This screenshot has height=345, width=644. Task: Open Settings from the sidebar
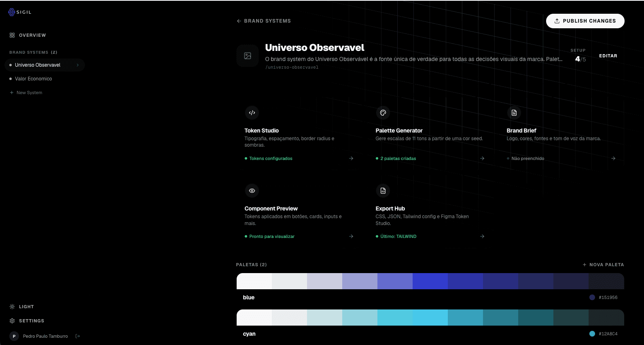pyautogui.click(x=27, y=321)
